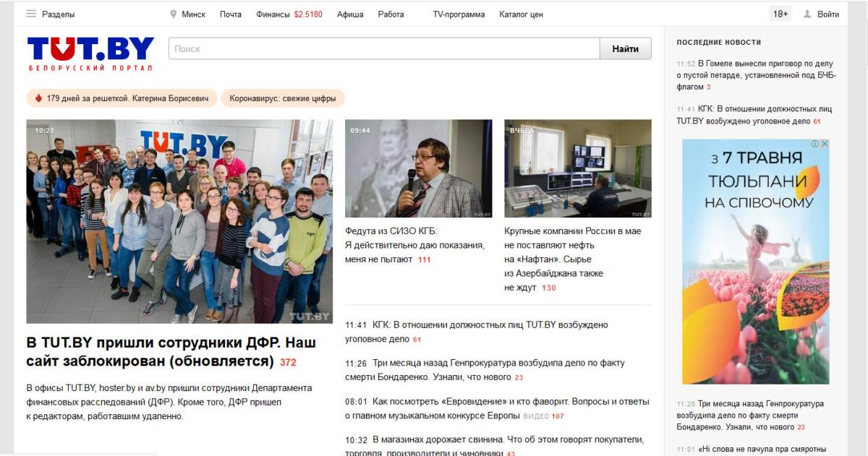Open the Работа section
Image resolution: width=868 pixels, height=456 pixels.
[x=391, y=14]
